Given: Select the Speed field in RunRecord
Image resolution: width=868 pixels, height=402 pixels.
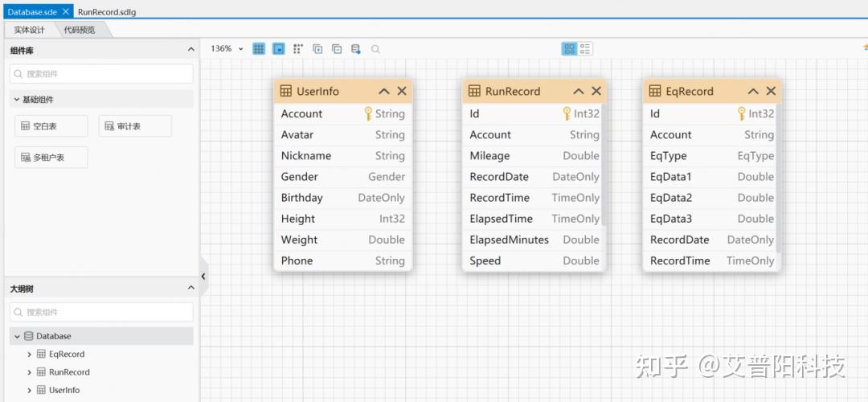Looking at the screenshot, I should tap(533, 260).
